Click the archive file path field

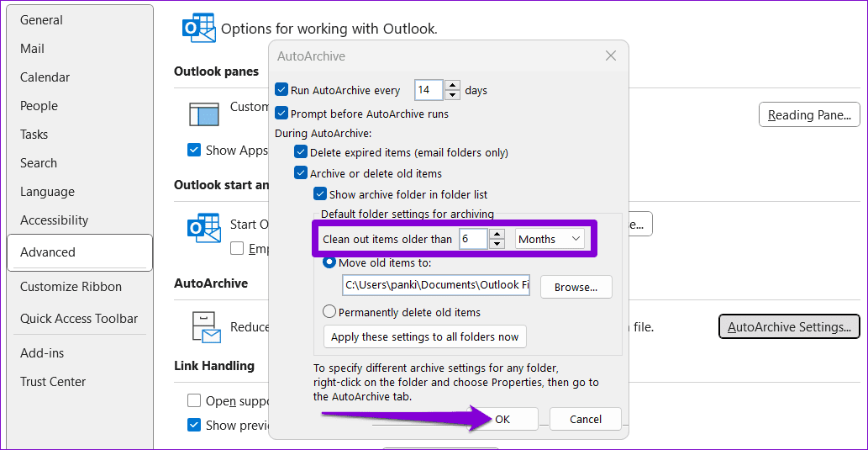pos(435,285)
